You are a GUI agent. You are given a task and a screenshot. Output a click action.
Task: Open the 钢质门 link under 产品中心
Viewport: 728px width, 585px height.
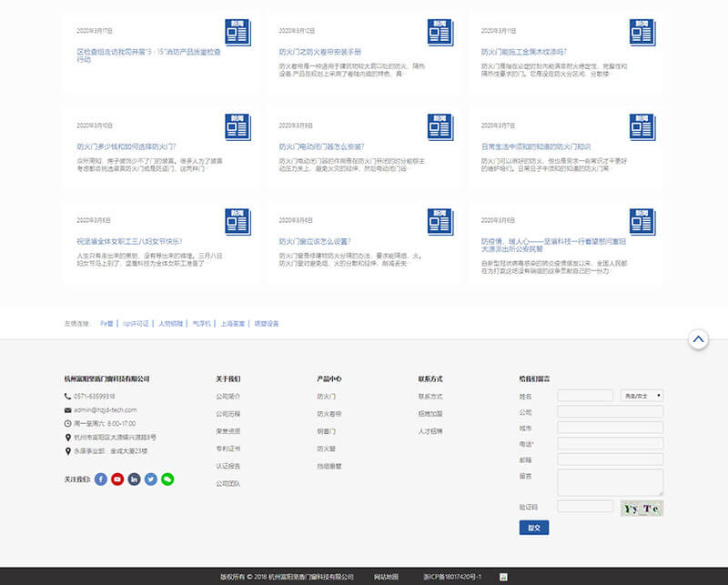point(326,431)
